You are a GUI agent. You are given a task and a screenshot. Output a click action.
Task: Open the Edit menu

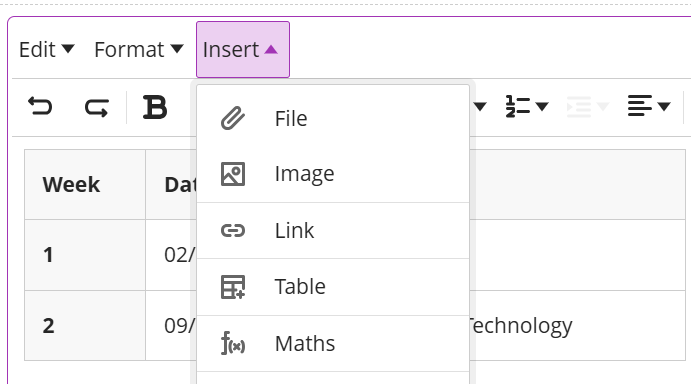[x=47, y=49]
